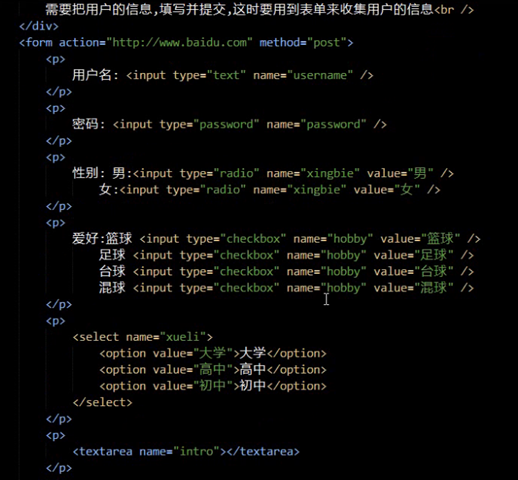Click the "username" name value
518x480 pixels.
[320, 75]
